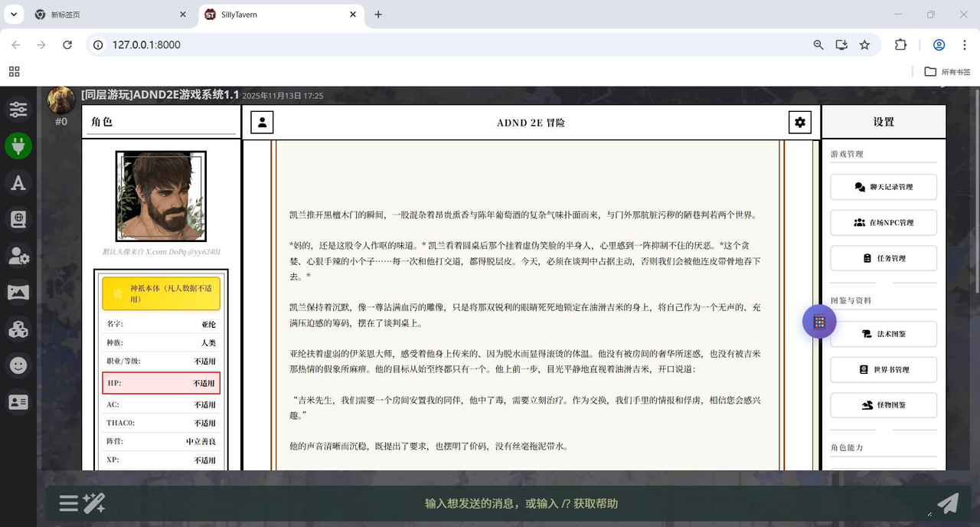
Task: Click the gear settings icon in header
Action: (x=800, y=122)
